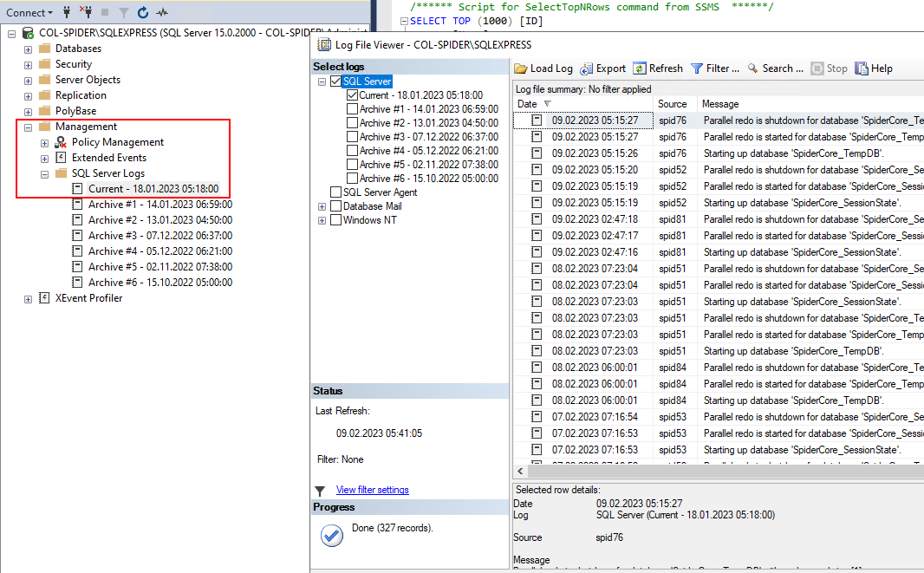
Task: Click the Log File Viewer title icon
Action: pyautogui.click(x=324, y=45)
